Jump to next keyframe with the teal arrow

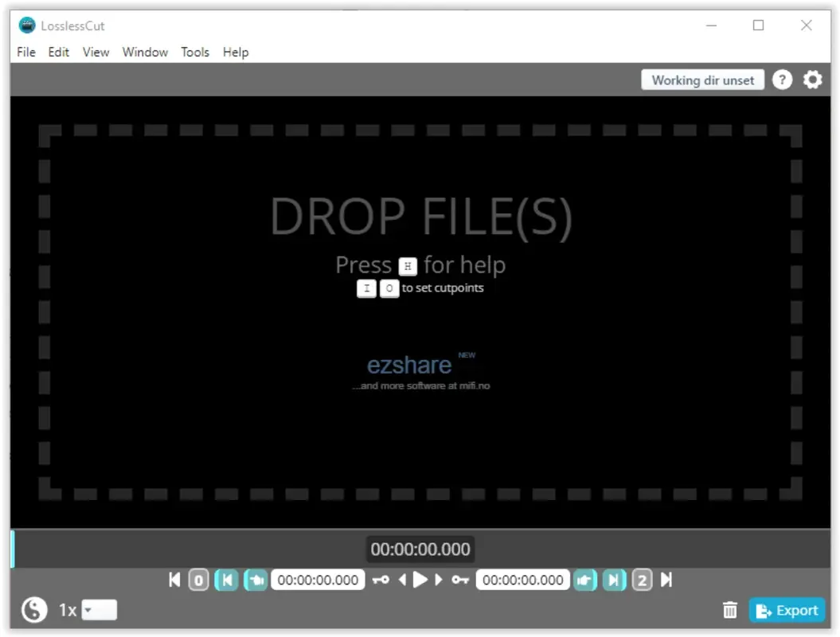[613, 580]
